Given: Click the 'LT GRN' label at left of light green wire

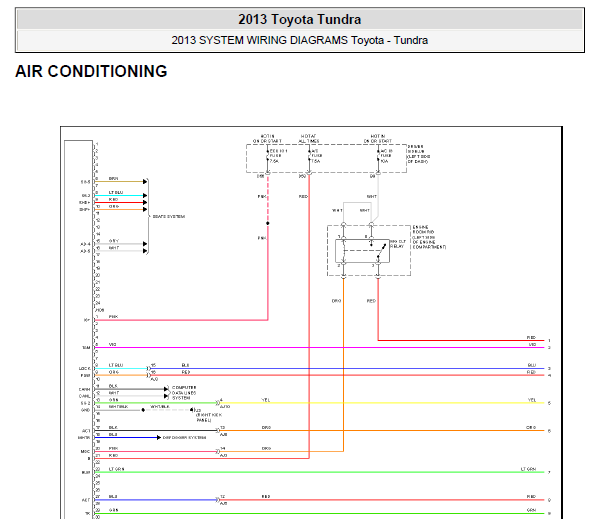Looking at the screenshot, I should pyautogui.click(x=117, y=469).
